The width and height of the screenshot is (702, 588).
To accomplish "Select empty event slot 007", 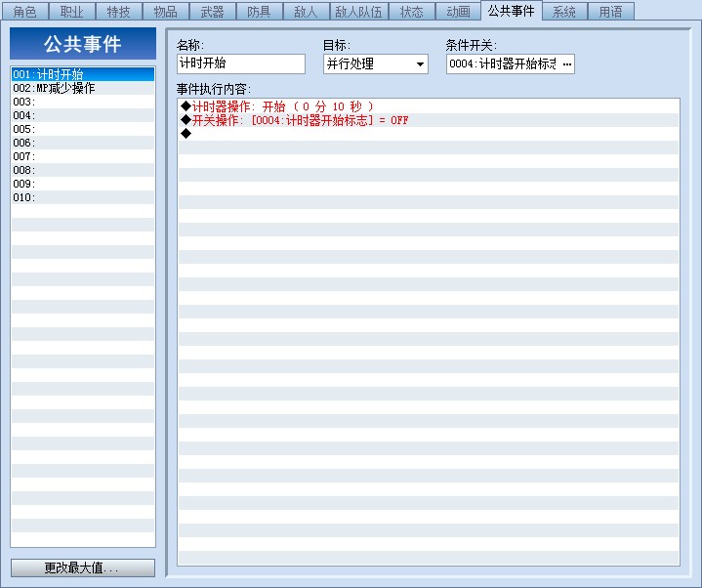I will pyautogui.click(x=83, y=156).
